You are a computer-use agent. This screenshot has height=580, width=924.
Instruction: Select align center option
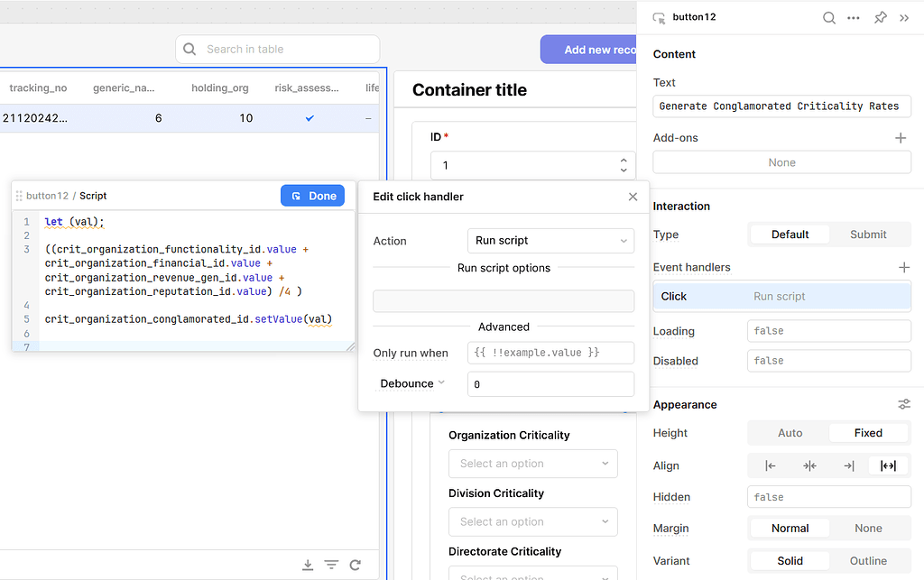tap(809, 465)
